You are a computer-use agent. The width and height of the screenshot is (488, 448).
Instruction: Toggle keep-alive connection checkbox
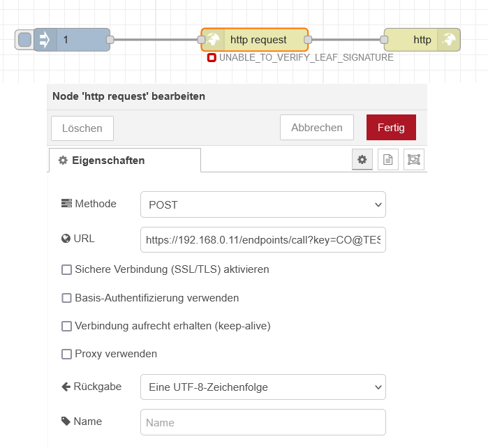(67, 326)
